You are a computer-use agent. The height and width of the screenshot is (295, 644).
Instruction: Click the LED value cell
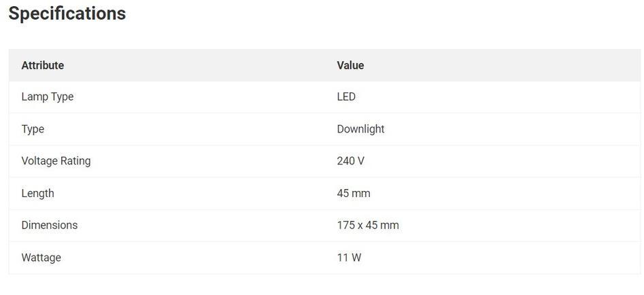(x=346, y=97)
